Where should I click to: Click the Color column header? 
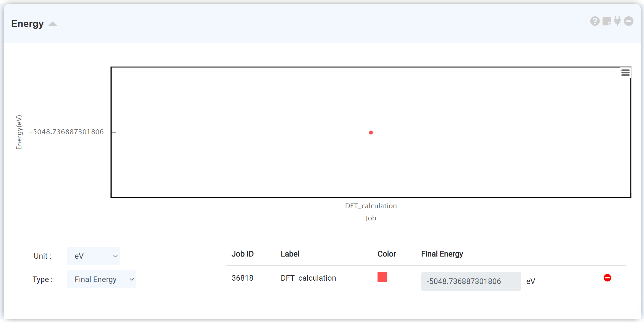pyautogui.click(x=387, y=254)
